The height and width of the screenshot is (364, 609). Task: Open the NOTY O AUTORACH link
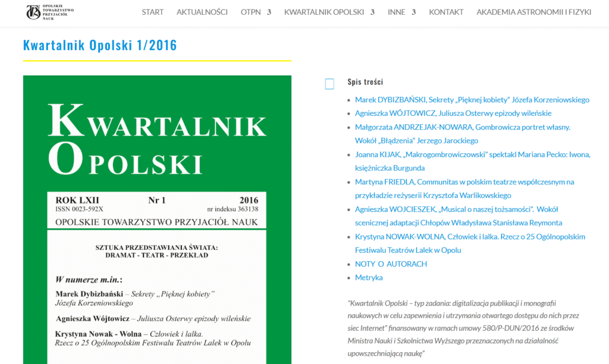(x=391, y=264)
